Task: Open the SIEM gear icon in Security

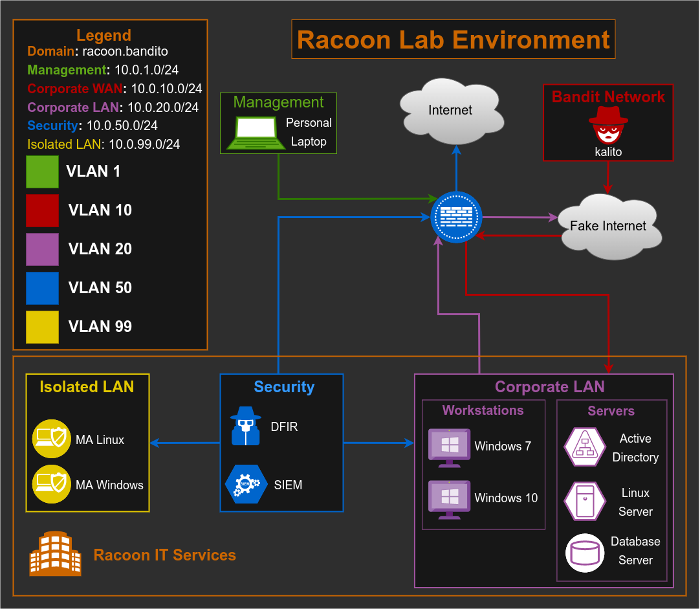Action: [245, 483]
